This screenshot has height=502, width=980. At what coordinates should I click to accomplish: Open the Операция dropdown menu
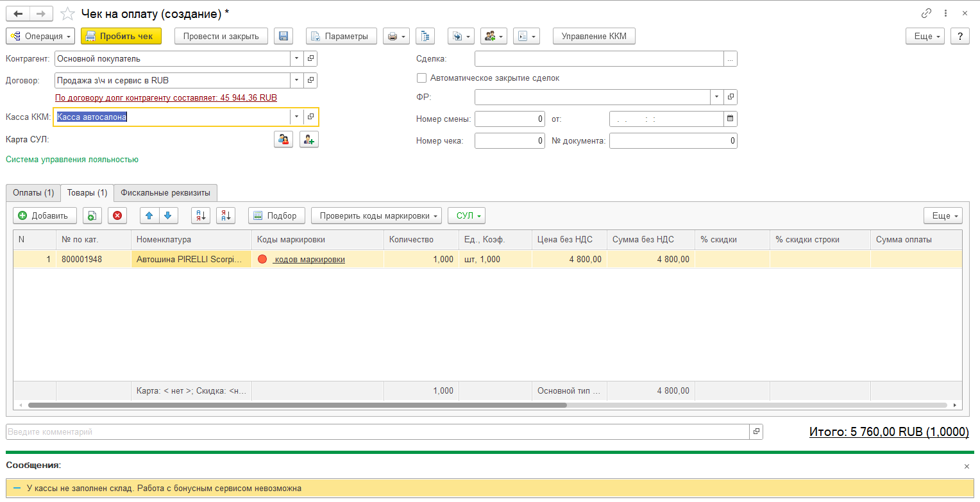pos(40,37)
